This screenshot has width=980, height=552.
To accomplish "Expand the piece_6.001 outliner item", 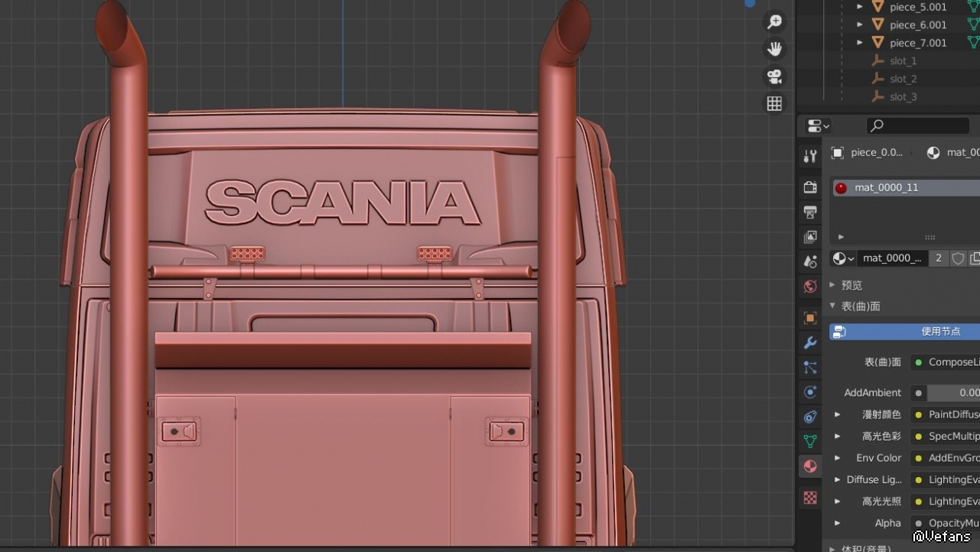I will point(860,24).
